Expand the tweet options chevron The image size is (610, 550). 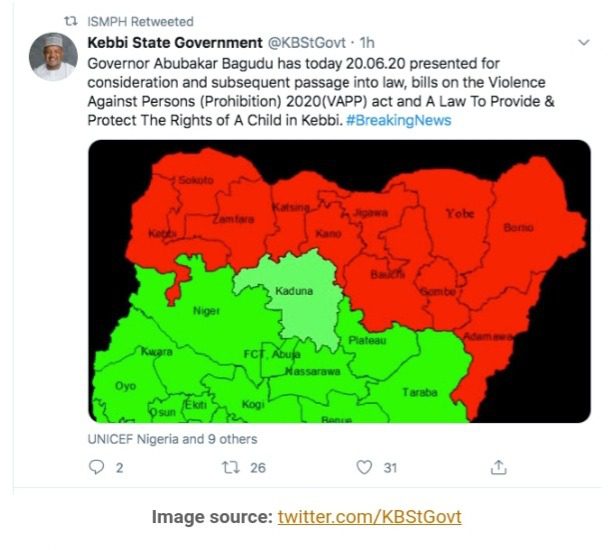(x=584, y=43)
